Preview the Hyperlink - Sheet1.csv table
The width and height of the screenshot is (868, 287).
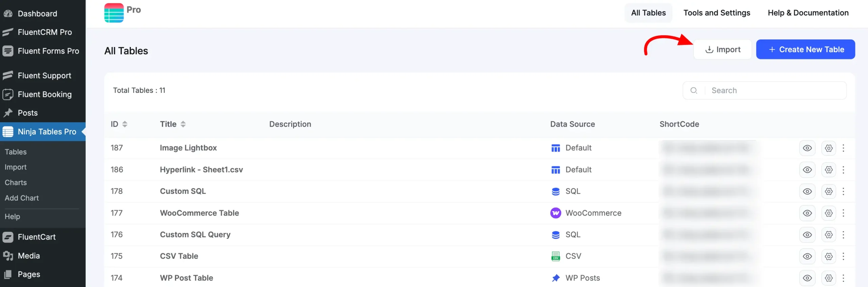pyautogui.click(x=807, y=170)
